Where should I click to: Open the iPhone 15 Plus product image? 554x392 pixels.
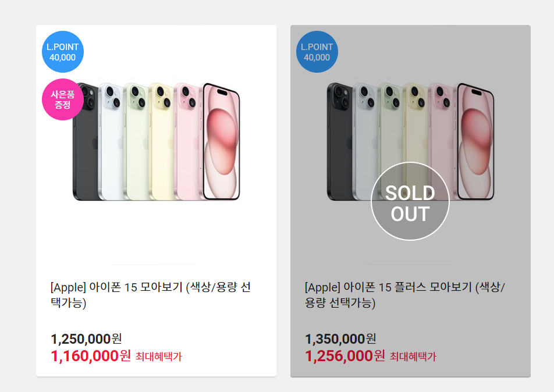410,141
